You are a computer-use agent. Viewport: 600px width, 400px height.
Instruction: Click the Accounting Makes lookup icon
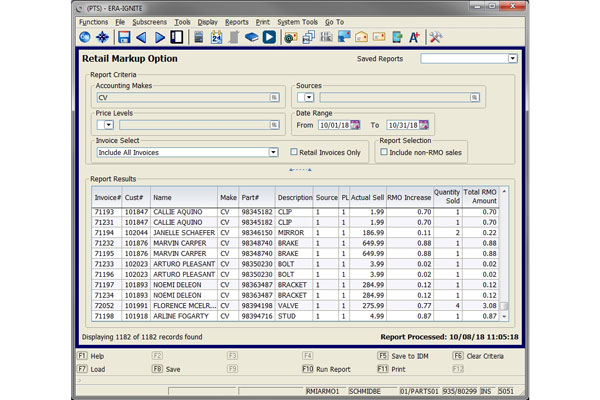tap(274, 98)
